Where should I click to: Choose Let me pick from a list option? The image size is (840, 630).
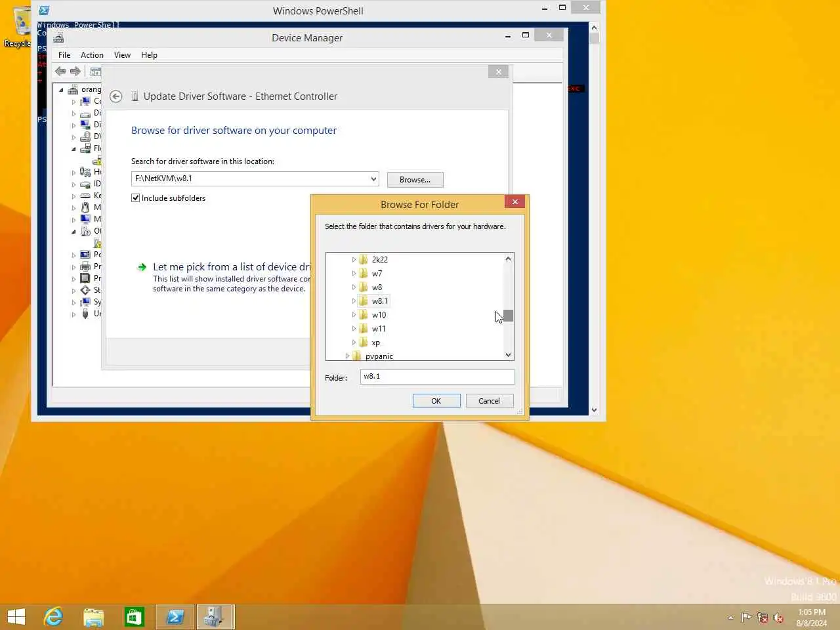click(232, 267)
